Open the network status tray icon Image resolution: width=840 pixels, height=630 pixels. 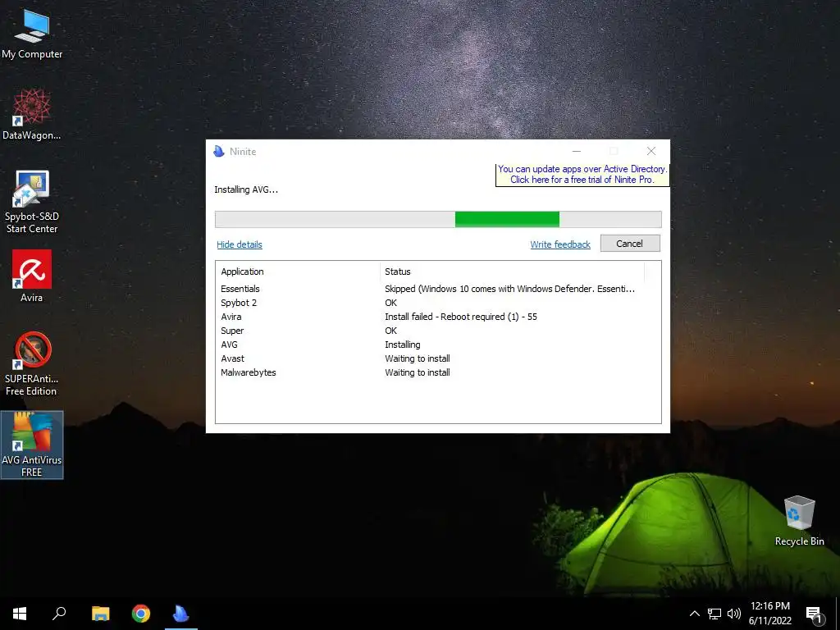[x=714, y=614]
